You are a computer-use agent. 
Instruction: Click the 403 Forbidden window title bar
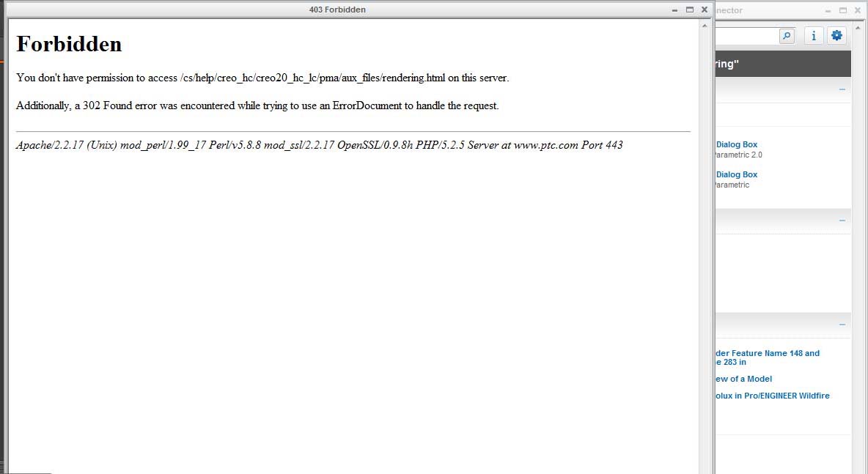337,9
